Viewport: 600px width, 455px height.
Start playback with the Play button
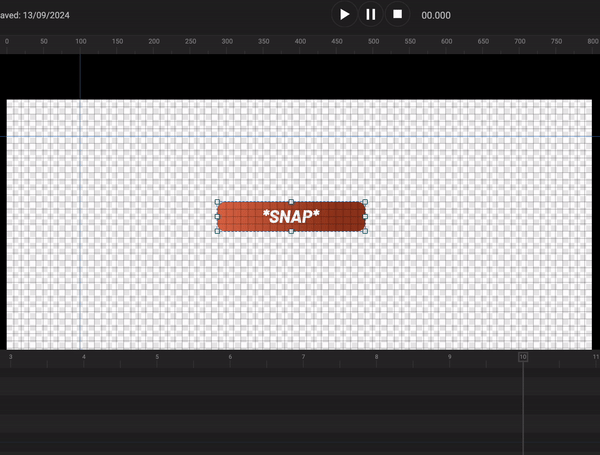tap(344, 15)
